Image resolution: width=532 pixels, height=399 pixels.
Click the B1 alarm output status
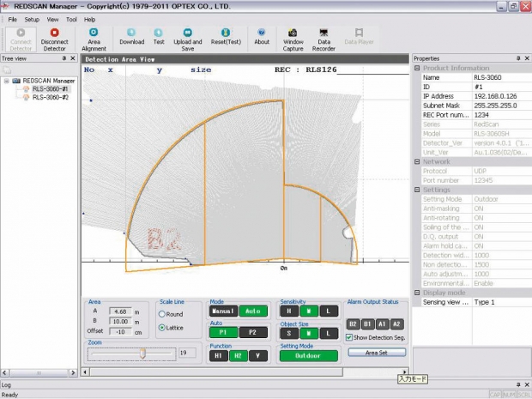(367, 324)
